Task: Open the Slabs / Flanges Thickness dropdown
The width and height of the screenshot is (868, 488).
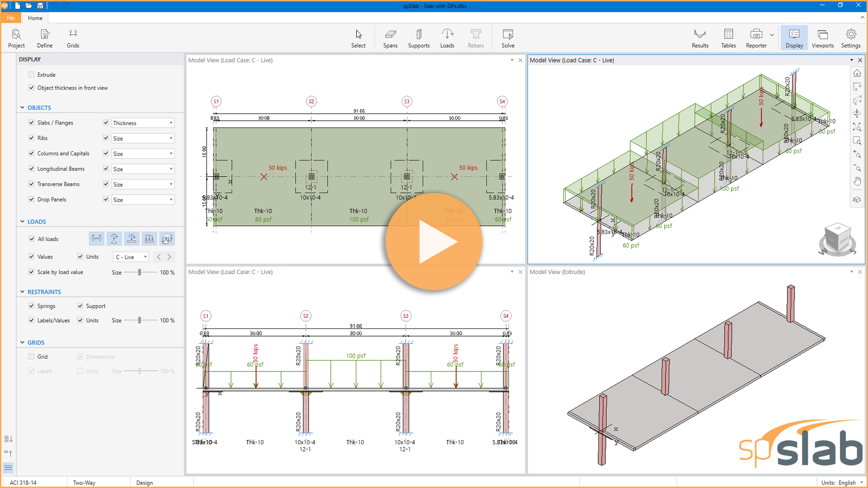Action: (x=143, y=123)
